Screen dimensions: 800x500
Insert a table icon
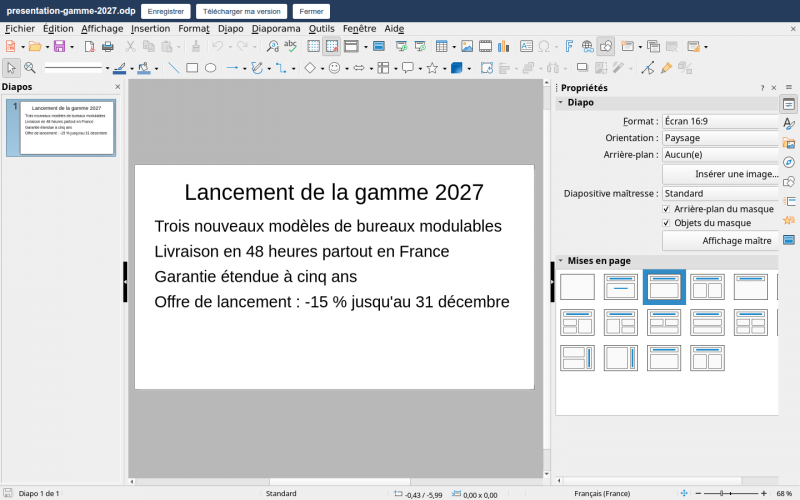coord(441,46)
